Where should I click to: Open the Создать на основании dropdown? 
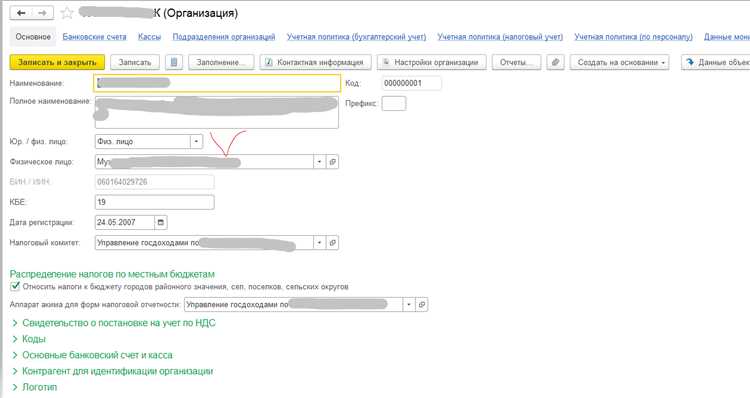619,62
